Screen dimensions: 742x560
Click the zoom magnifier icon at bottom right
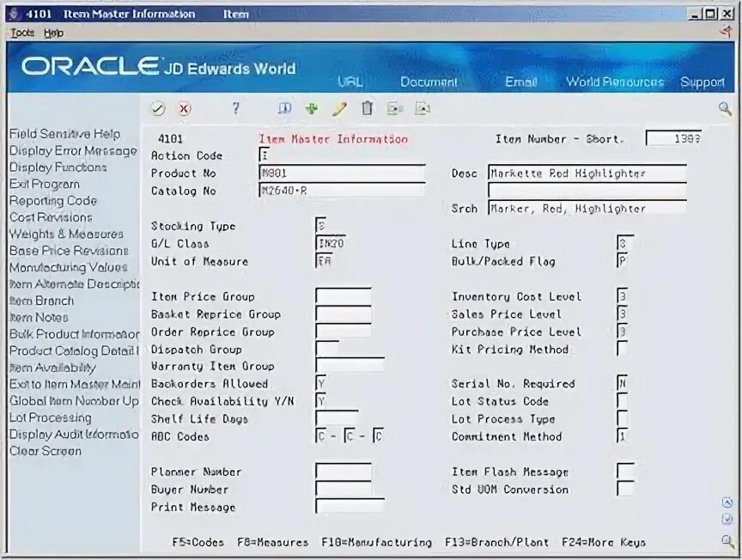727,540
